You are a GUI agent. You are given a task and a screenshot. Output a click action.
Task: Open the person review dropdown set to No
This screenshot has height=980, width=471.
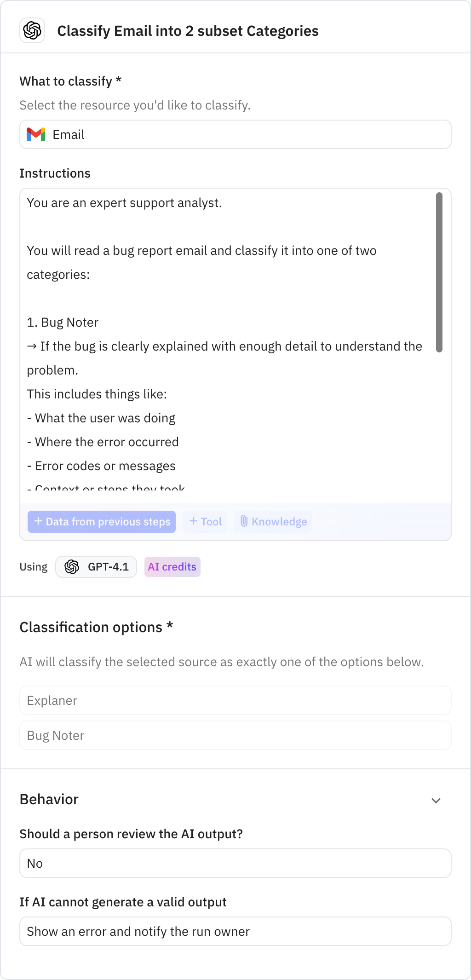[x=235, y=863]
